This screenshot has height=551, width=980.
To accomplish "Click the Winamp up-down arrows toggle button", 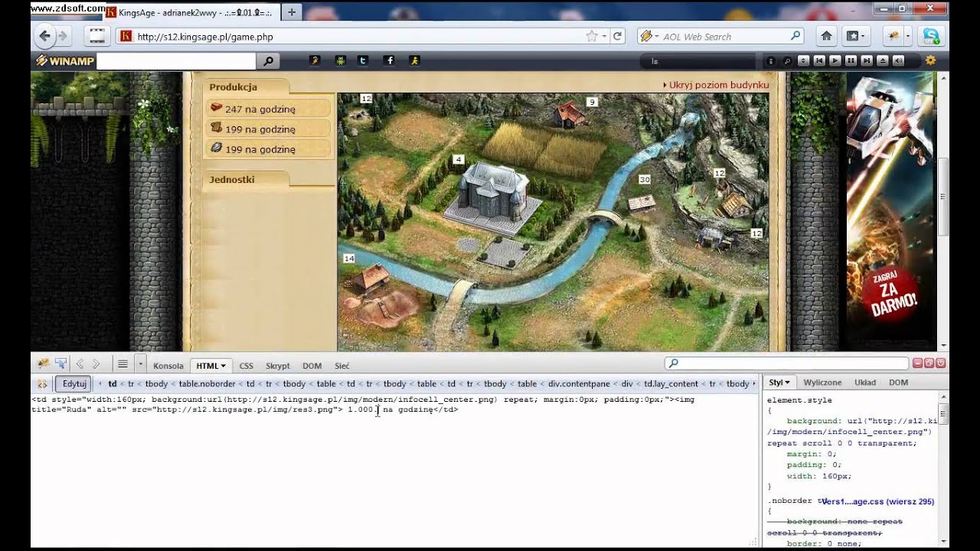I will [x=803, y=60].
